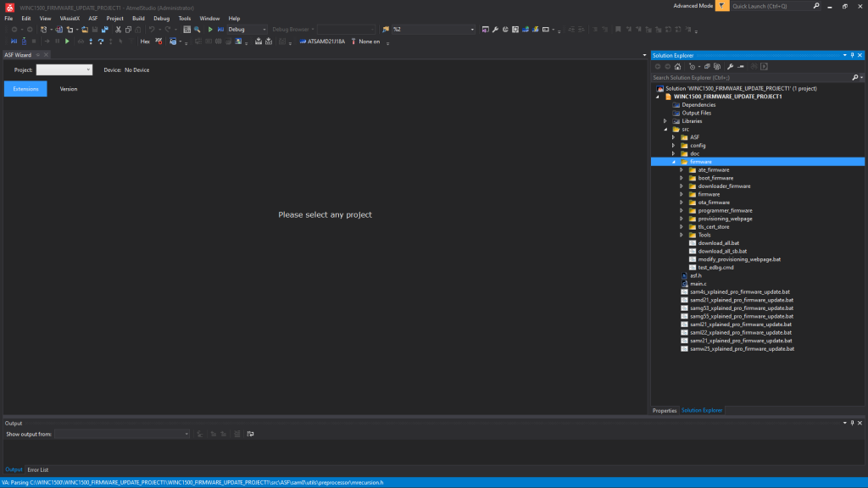The image size is (868, 488).
Task: Click the Advanced Mode filter icon
Action: (722, 6)
